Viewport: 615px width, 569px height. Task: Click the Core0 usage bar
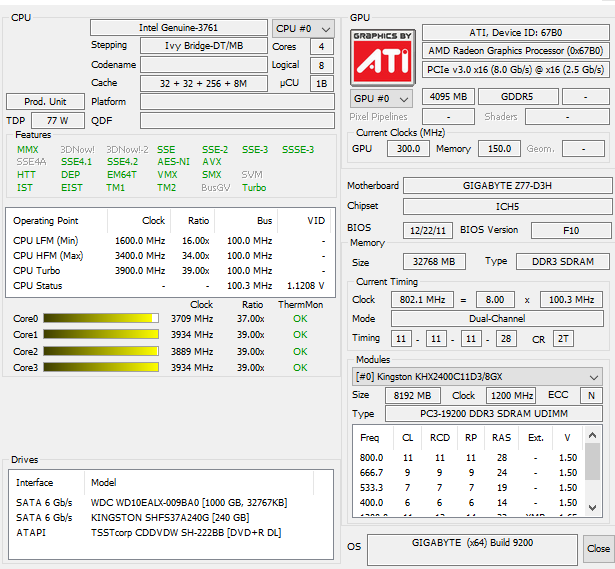pos(101,318)
